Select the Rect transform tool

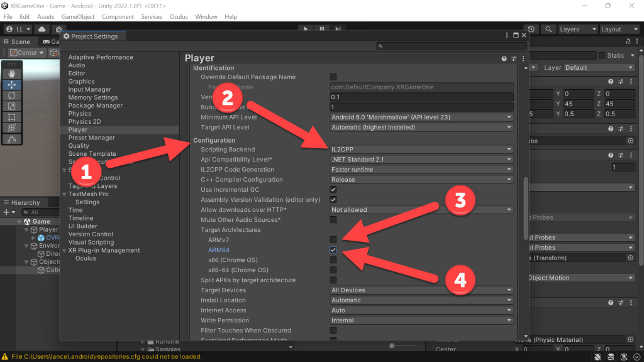[11, 117]
